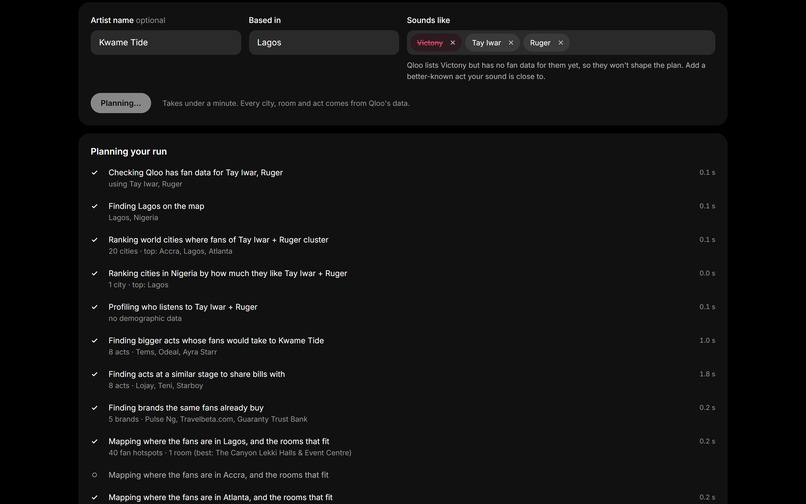806x504 pixels.
Task: Select 'Finding acts at a similar stage' text
Action: click(196, 374)
